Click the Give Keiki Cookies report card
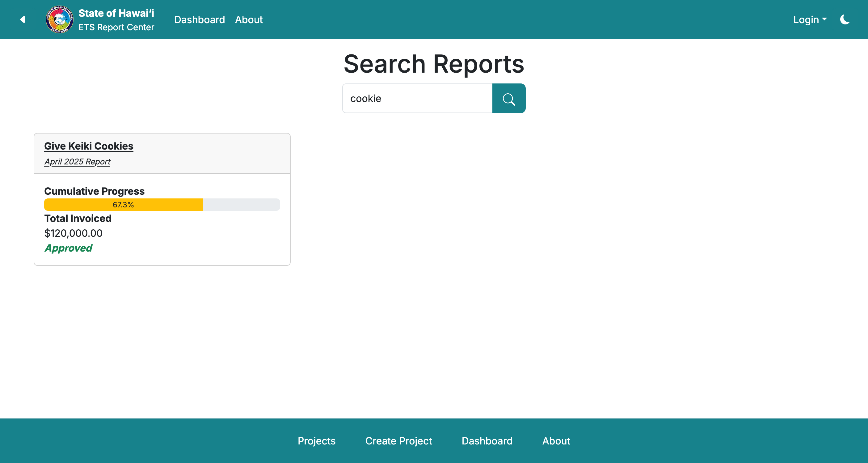Image resolution: width=868 pixels, height=463 pixels. click(x=162, y=199)
